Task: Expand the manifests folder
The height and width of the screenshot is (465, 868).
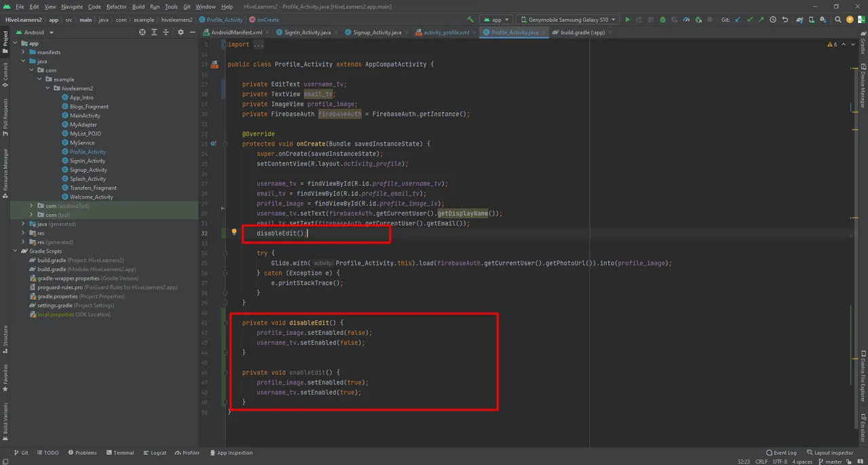Action: coord(24,52)
